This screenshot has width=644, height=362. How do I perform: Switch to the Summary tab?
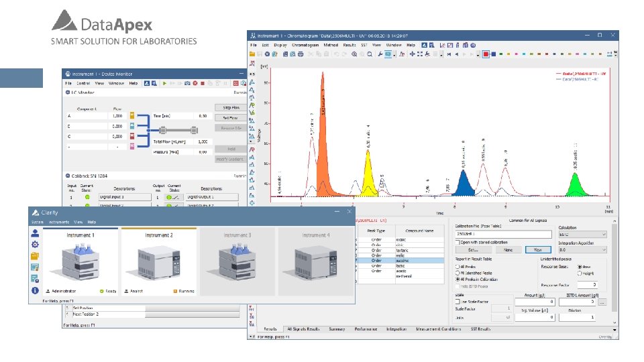click(337, 329)
